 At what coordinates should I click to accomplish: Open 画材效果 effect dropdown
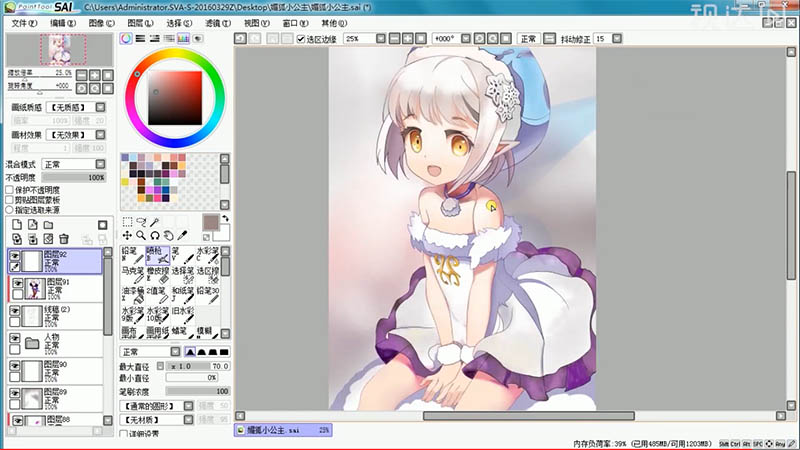click(x=101, y=135)
